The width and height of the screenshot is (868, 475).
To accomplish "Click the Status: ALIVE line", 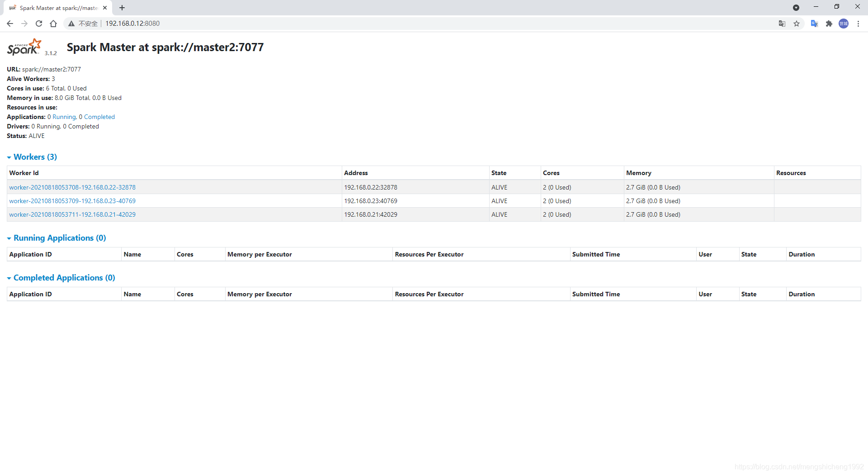I will pos(25,136).
